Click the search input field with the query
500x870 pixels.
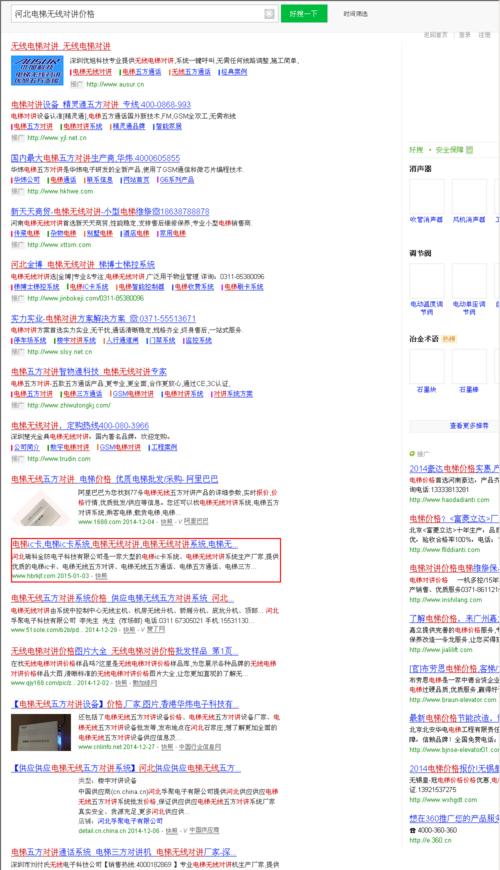click(x=144, y=14)
